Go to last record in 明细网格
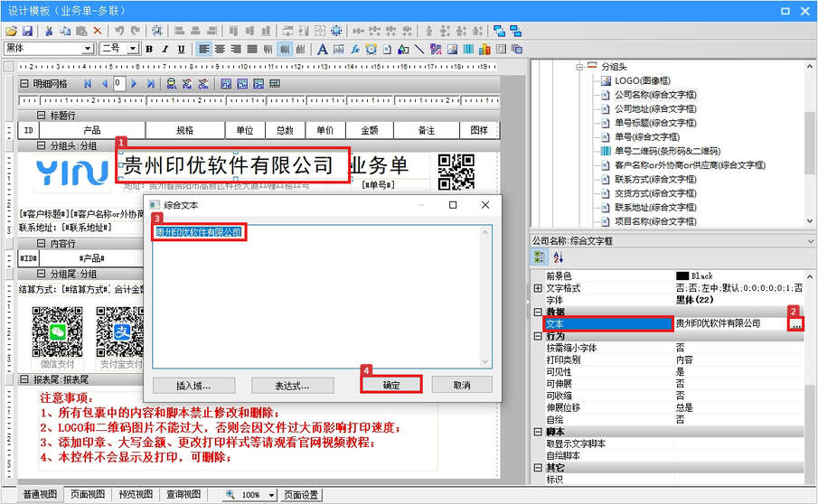The height and width of the screenshot is (504, 818). click(x=151, y=83)
